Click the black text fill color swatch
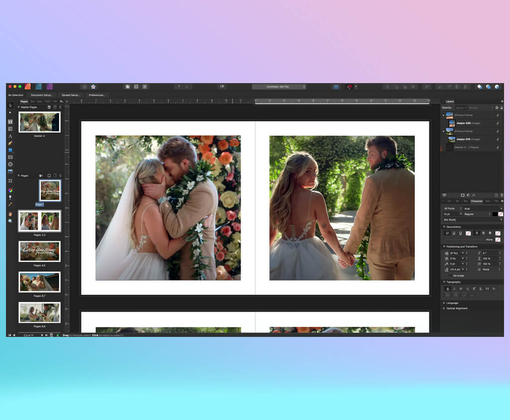Viewport: 510px width, 420px height. [x=495, y=214]
